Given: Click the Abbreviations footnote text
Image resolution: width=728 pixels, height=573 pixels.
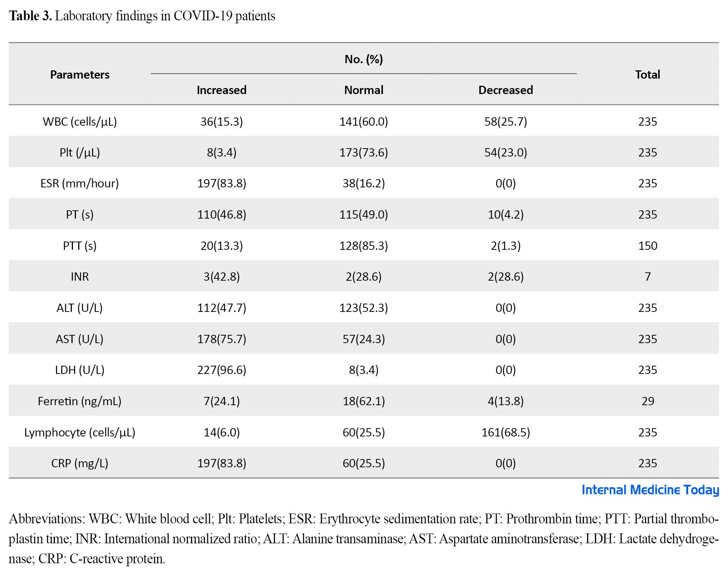Looking at the screenshot, I should [x=363, y=538].
